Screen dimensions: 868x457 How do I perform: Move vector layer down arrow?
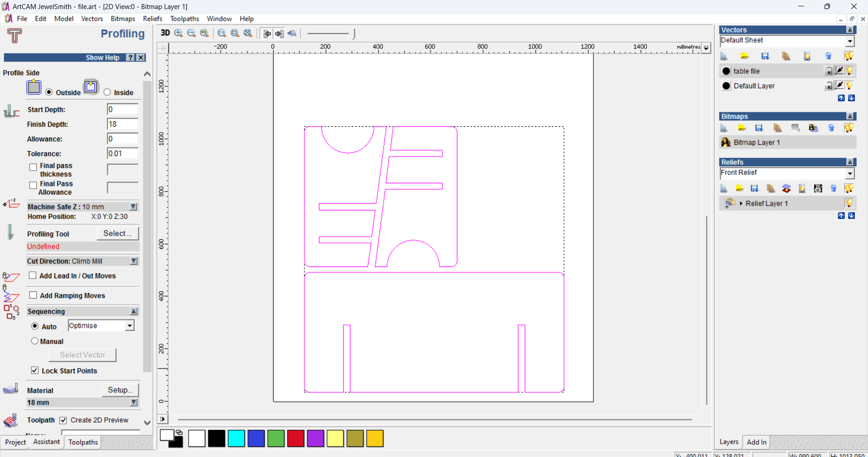click(852, 98)
